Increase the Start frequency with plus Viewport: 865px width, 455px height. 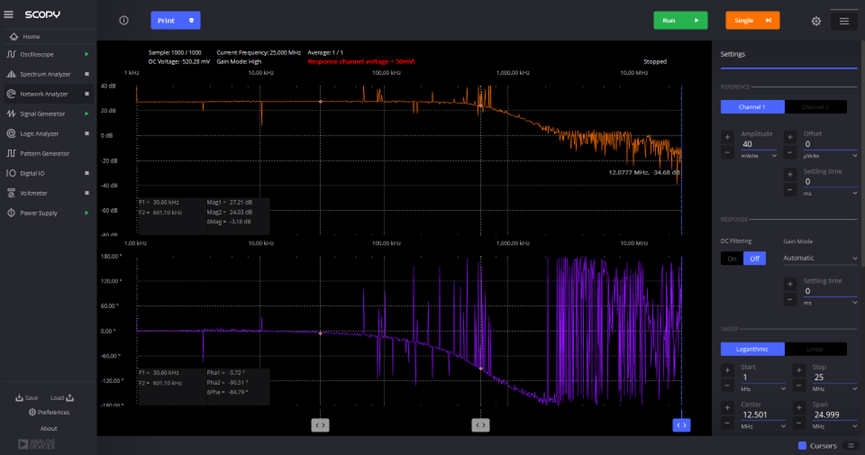pyautogui.click(x=727, y=370)
